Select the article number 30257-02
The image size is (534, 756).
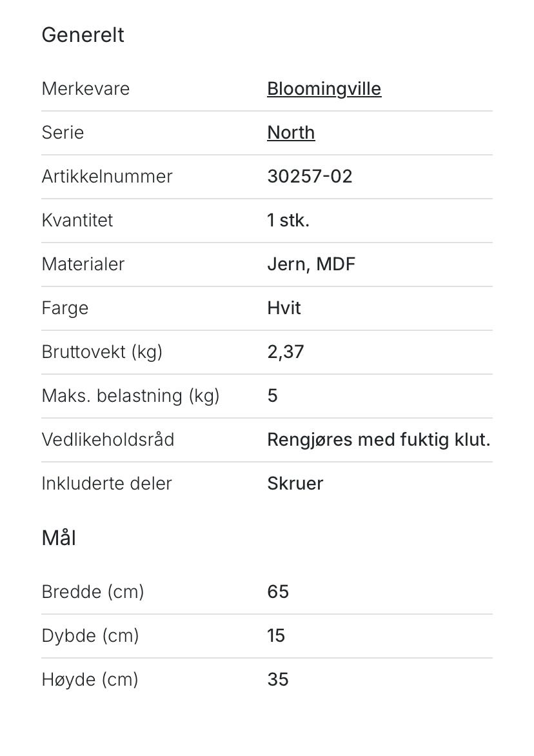[310, 177]
